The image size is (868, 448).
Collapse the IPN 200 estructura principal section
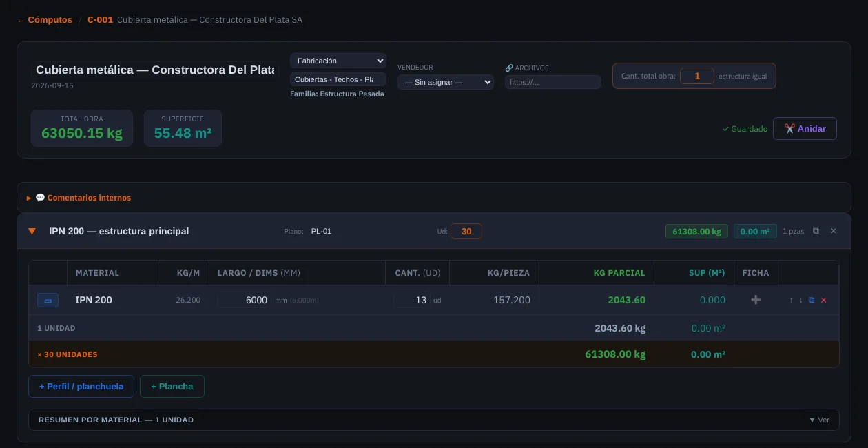(x=32, y=232)
